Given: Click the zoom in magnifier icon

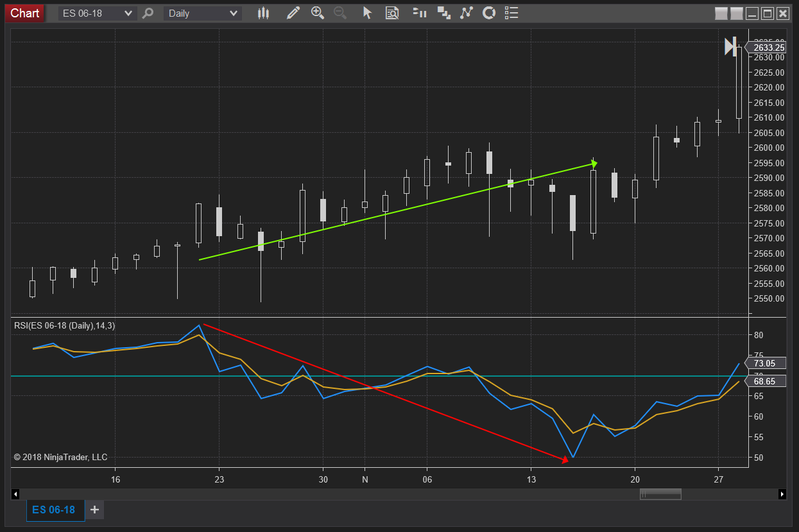Looking at the screenshot, I should [317, 13].
